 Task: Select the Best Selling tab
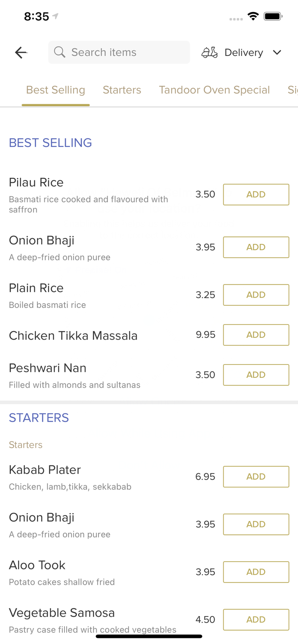(55, 90)
